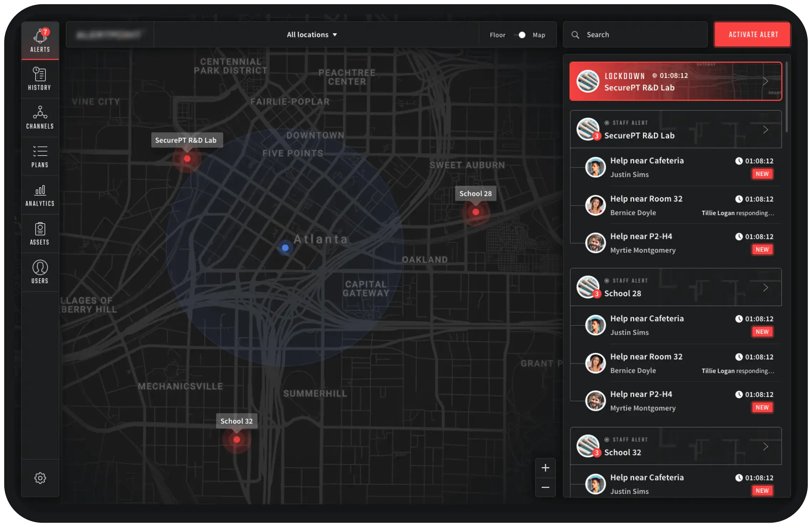Expand the School 28 staff alert chevron
This screenshot has height=527, width=812.
765,287
